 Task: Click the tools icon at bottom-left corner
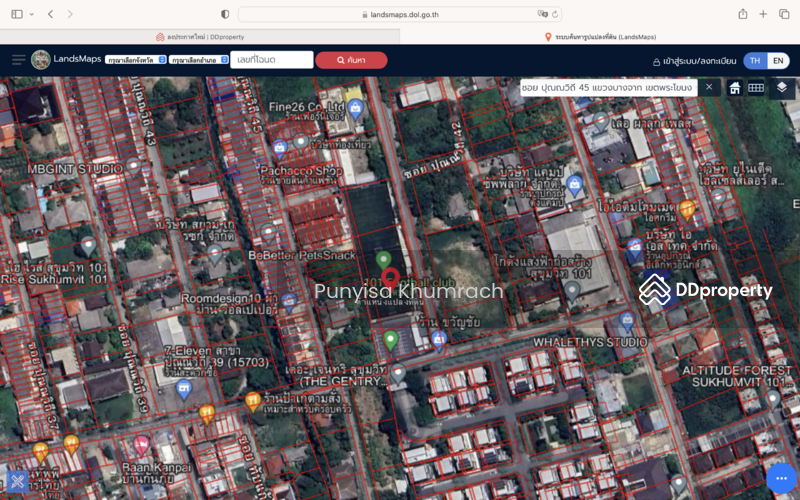click(17, 481)
